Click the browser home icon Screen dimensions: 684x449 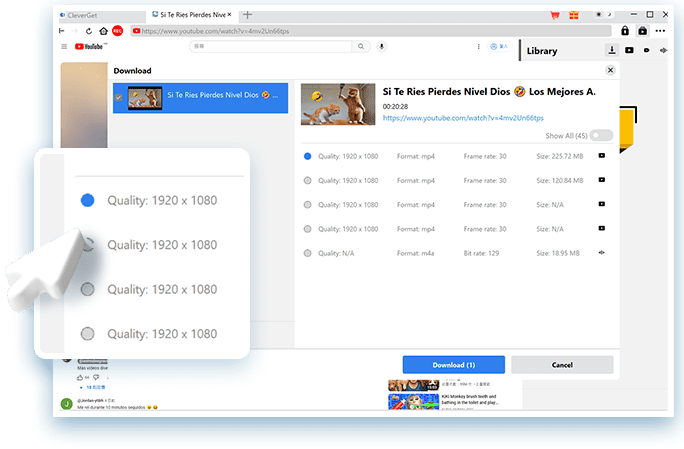[102, 31]
